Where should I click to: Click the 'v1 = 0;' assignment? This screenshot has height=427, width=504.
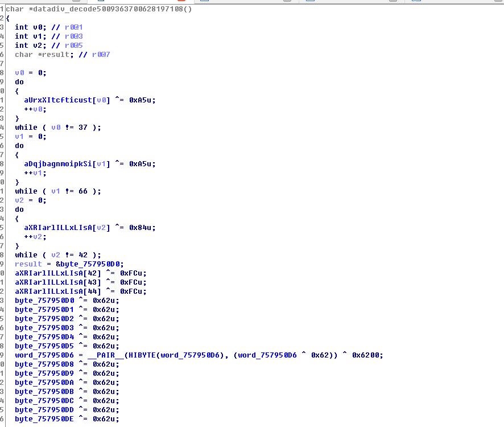[x=31, y=137]
